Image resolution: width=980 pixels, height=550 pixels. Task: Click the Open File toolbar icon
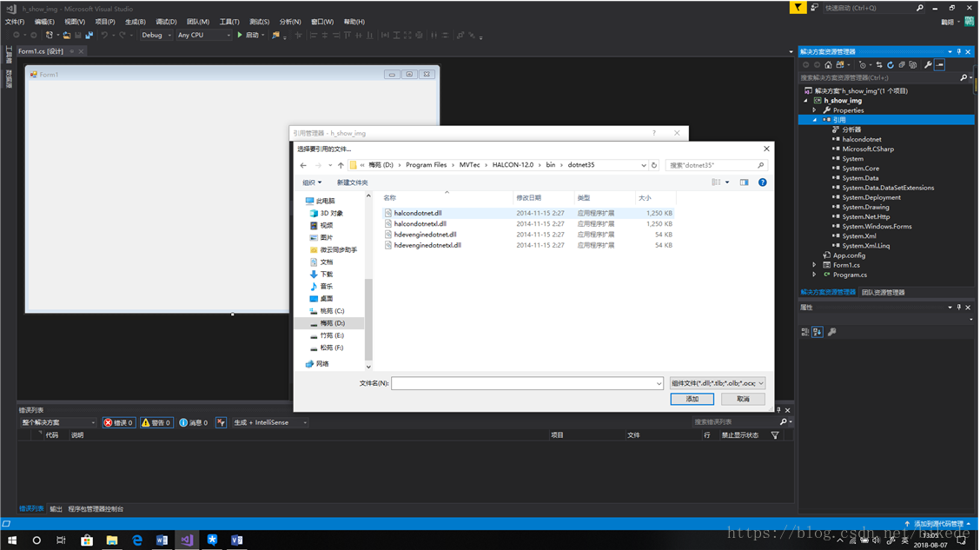coord(66,35)
